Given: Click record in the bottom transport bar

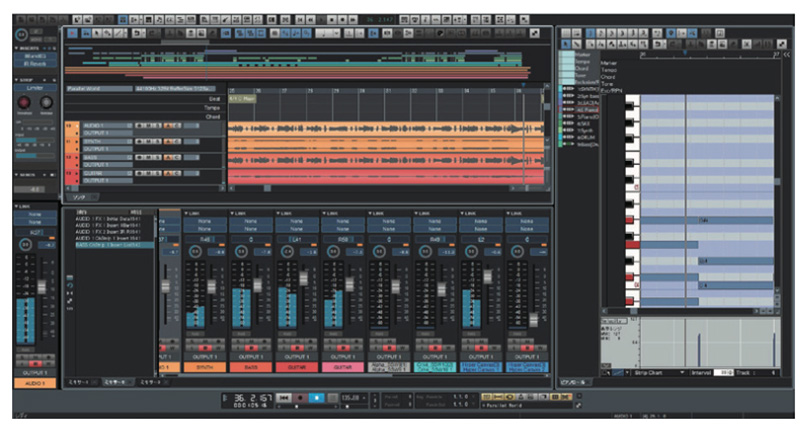Looking at the screenshot, I should click(x=301, y=398).
